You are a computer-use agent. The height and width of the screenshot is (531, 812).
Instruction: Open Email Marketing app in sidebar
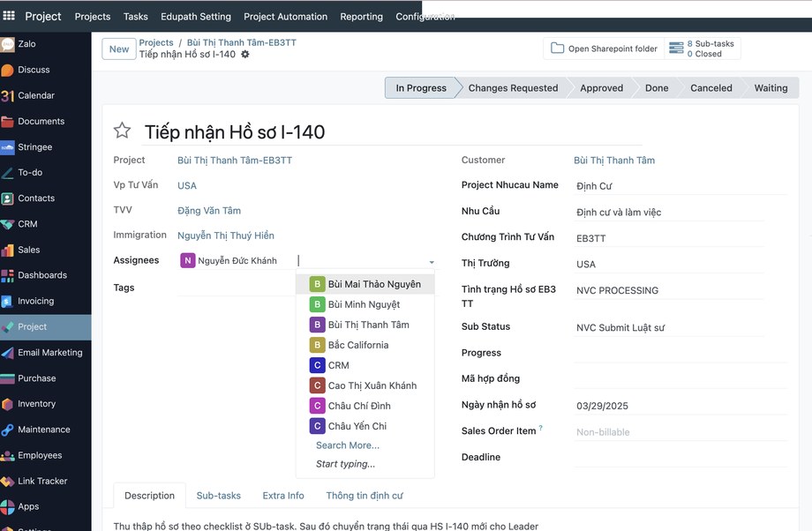click(x=46, y=353)
